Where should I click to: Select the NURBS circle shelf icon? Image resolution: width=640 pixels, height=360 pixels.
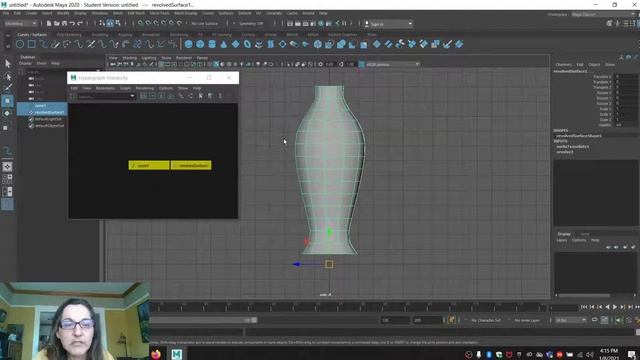point(20,44)
